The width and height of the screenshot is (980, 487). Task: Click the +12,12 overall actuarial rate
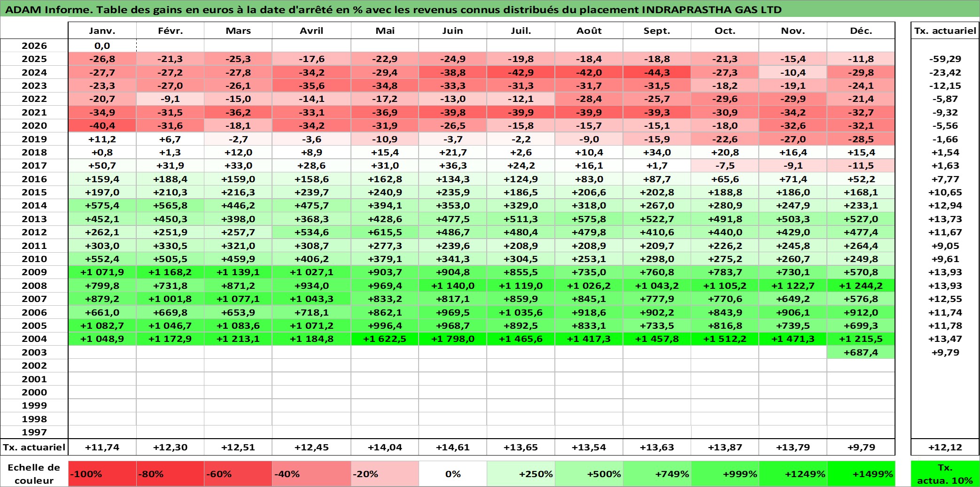tap(945, 447)
